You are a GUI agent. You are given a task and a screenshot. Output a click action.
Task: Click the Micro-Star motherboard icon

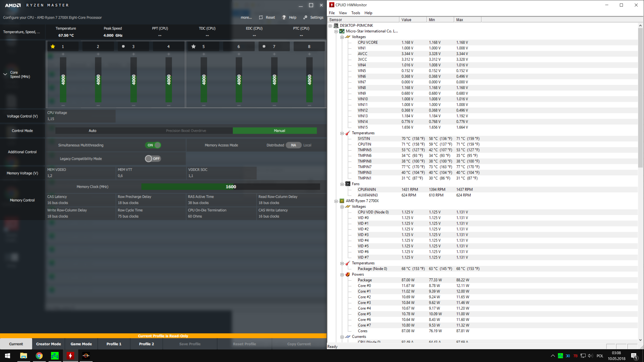[x=342, y=31]
